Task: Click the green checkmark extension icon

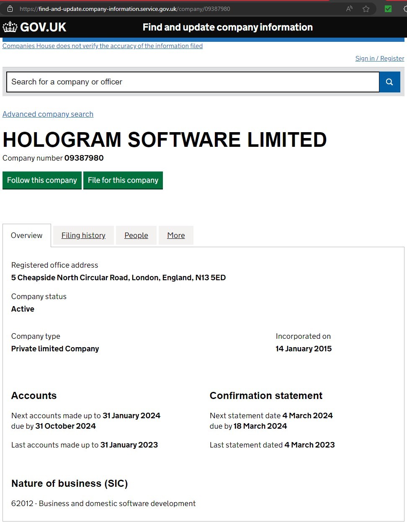Action: [388, 9]
